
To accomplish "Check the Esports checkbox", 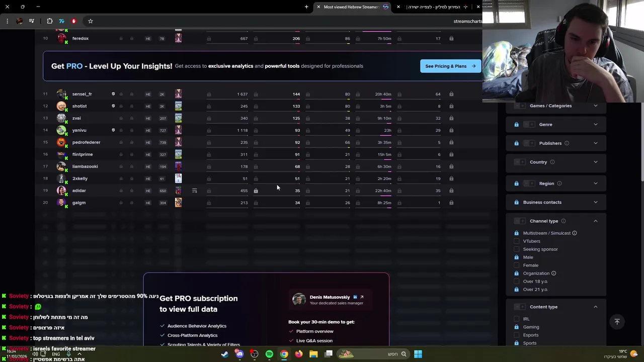I will click(x=517, y=335).
